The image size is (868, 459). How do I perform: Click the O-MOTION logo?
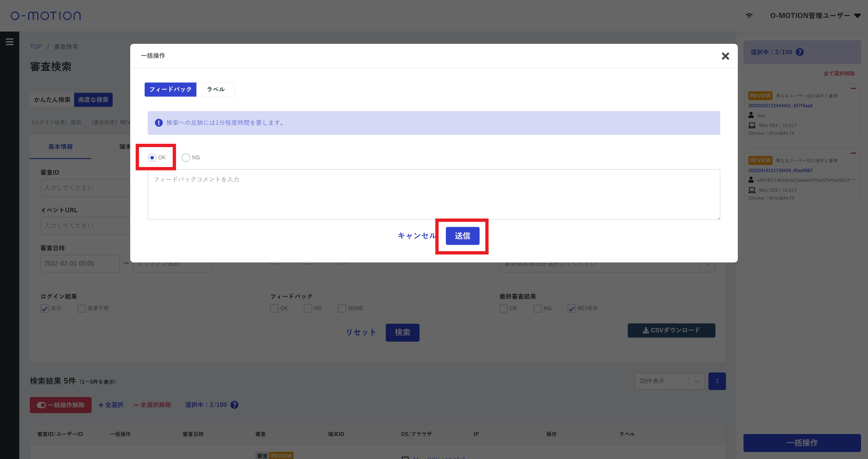46,16
